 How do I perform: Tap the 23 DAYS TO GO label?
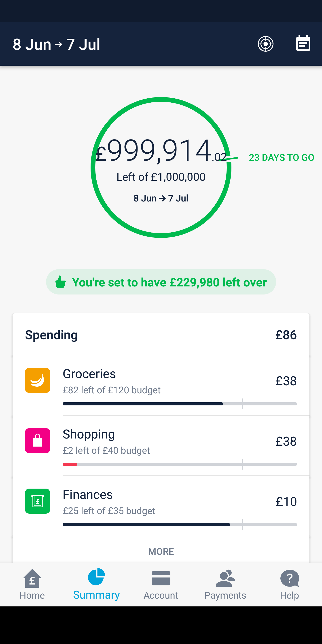[281, 157]
